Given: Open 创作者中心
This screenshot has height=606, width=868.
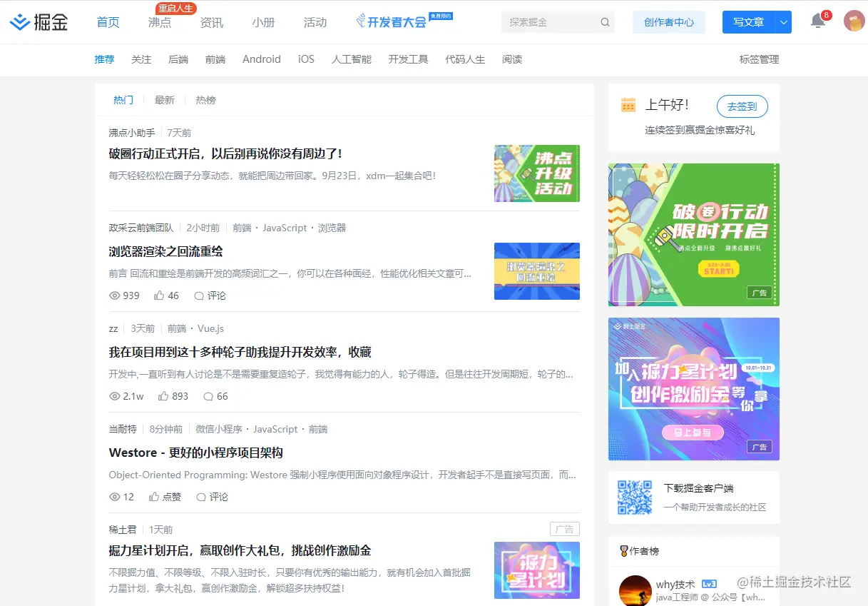Looking at the screenshot, I should (x=669, y=22).
